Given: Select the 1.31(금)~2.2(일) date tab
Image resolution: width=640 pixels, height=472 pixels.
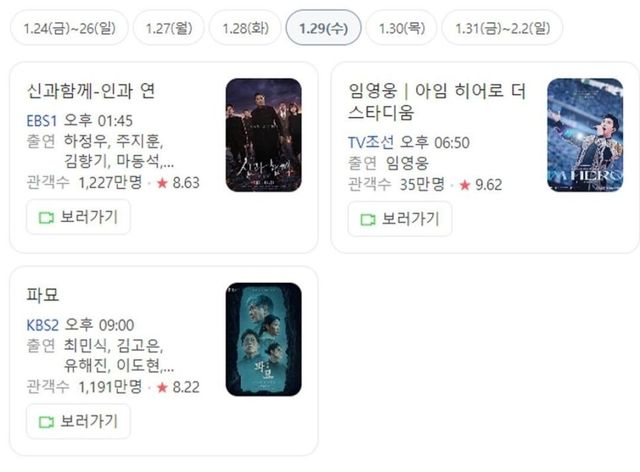Looking at the screenshot, I should click(x=502, y=28).
